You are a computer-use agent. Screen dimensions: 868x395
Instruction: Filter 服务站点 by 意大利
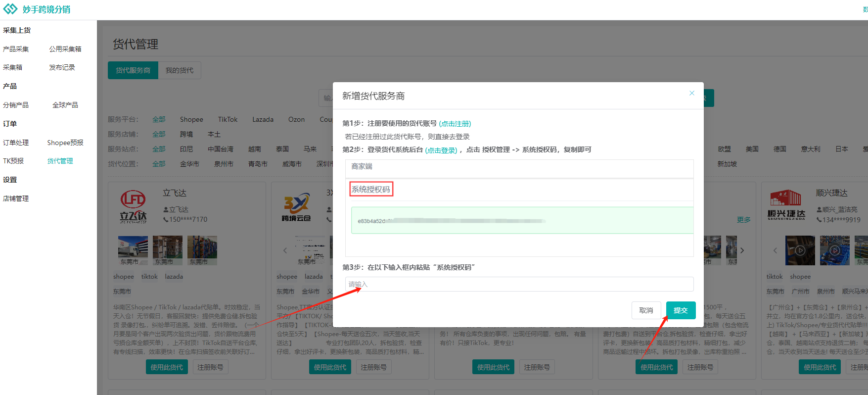click(x=811, y=149)
